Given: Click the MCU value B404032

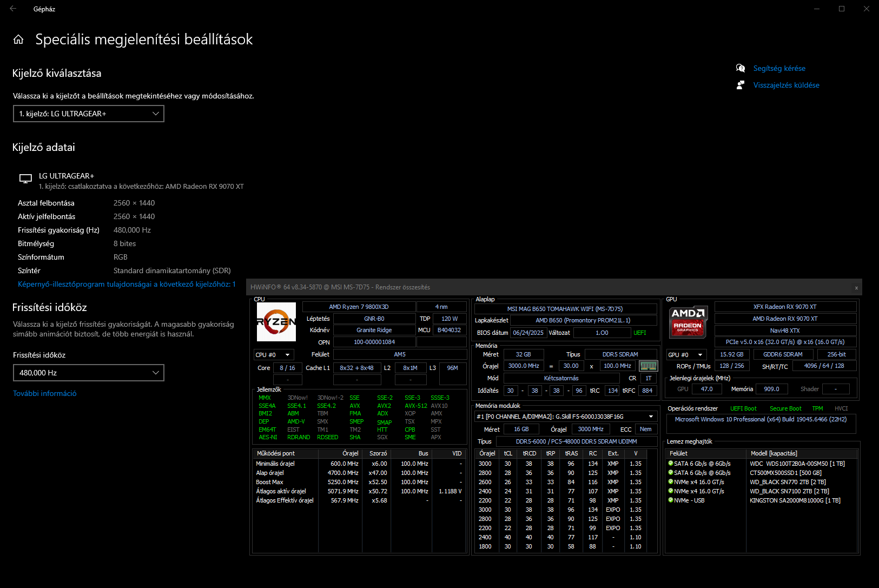Looking at the screenshot, I should coord(450,330).
